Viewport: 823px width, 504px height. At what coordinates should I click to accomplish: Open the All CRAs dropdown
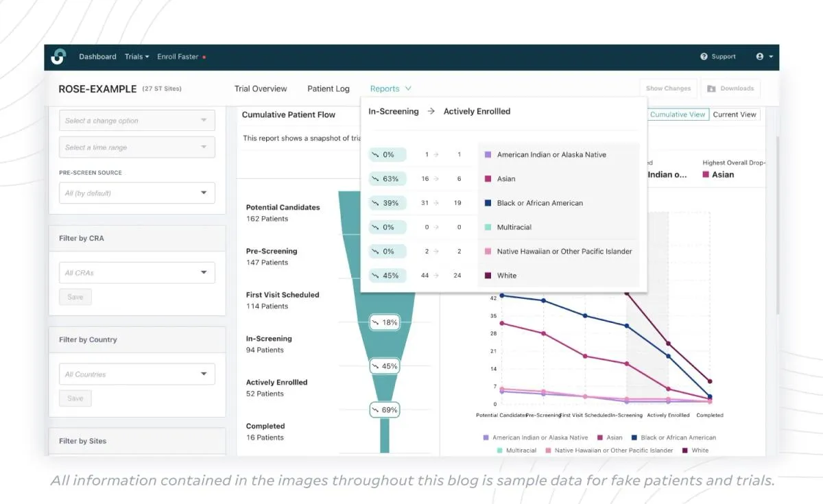136,272
